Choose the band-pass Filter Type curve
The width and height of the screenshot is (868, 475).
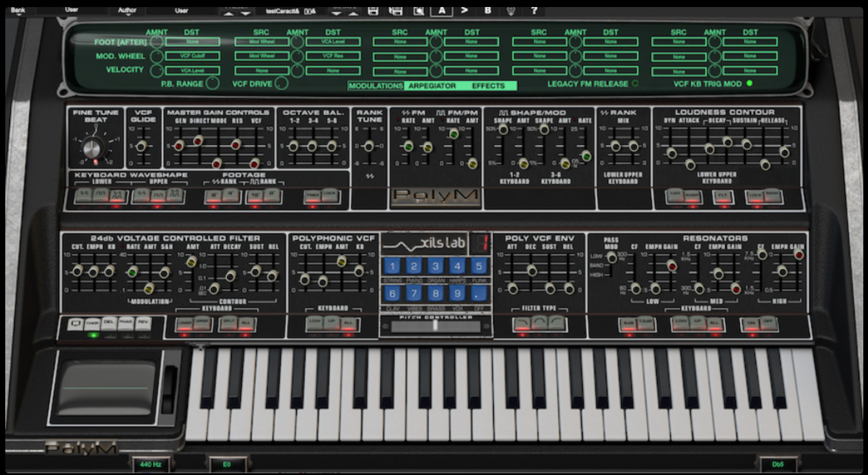tap(540, 323)
